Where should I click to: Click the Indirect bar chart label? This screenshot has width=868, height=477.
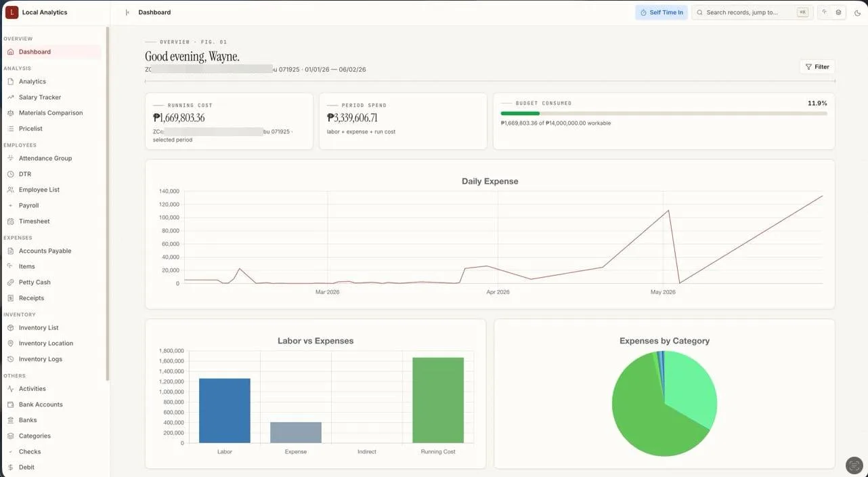point(367,452)
